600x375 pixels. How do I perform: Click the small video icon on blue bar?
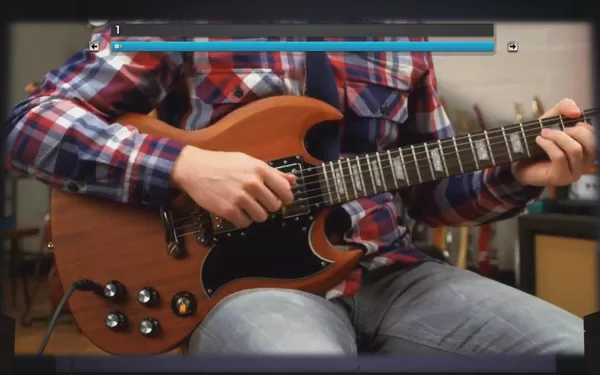118,47
